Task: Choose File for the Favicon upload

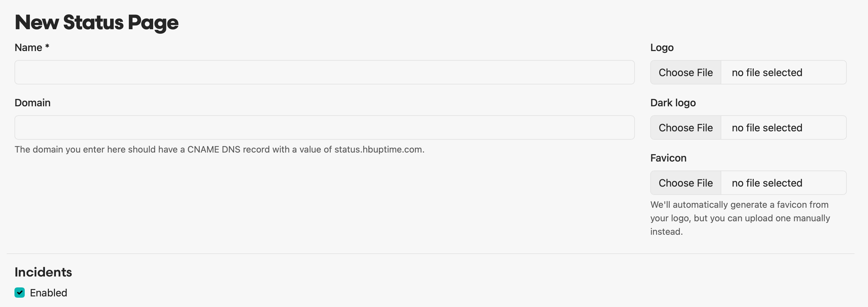Action: point(685,183)
